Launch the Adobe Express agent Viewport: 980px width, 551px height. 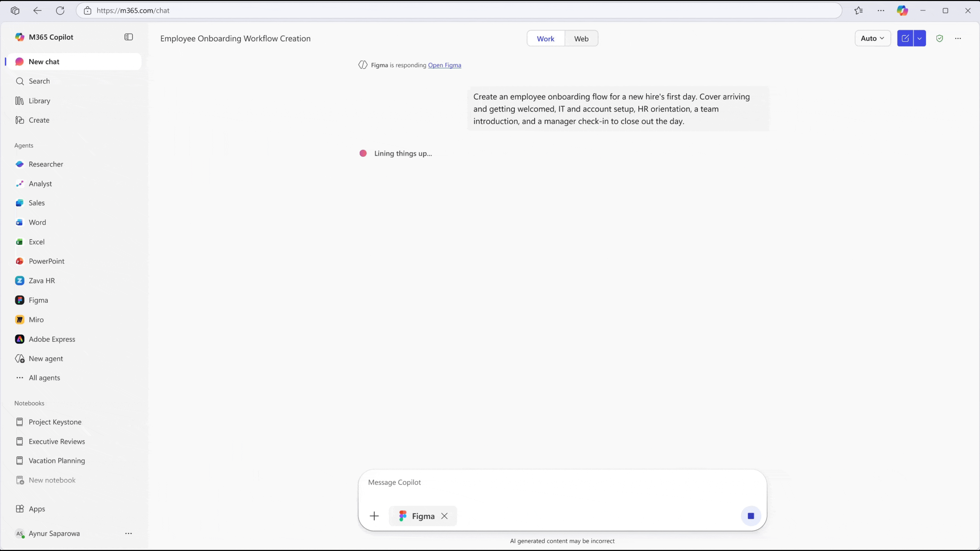(52, 339)
